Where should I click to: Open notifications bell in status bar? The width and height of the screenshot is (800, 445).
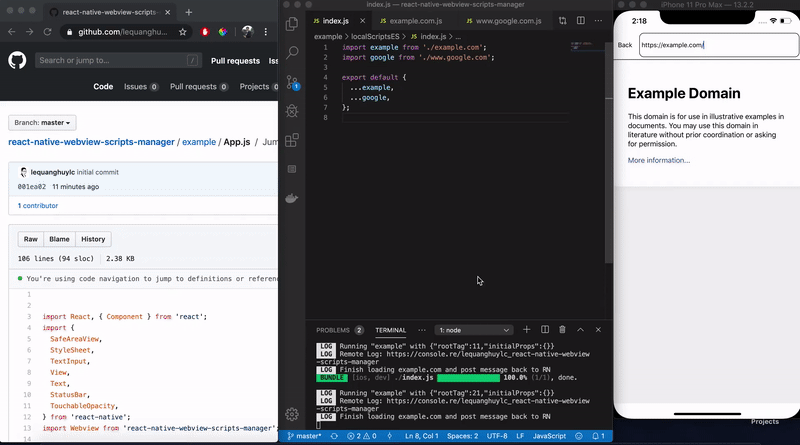[598, 436]
